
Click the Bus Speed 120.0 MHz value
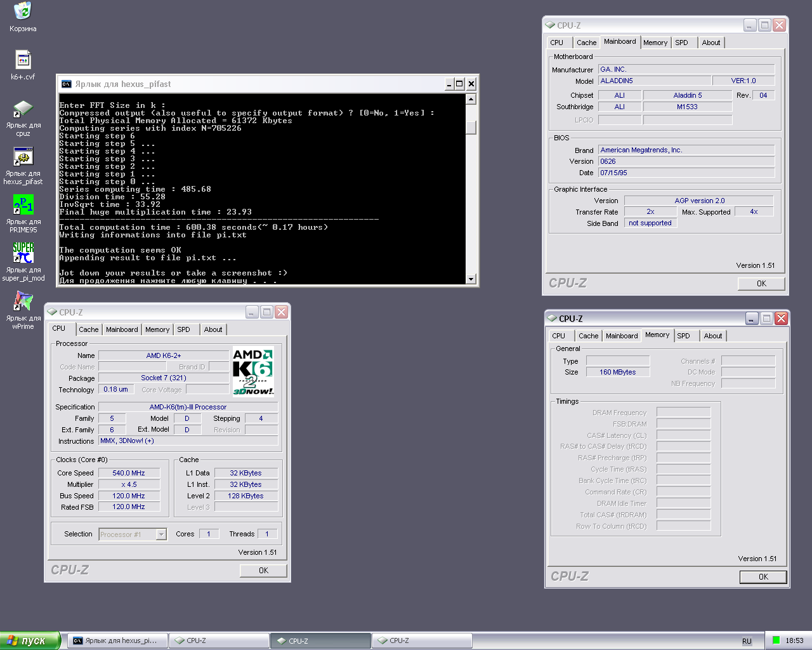(x=129, y=496)
